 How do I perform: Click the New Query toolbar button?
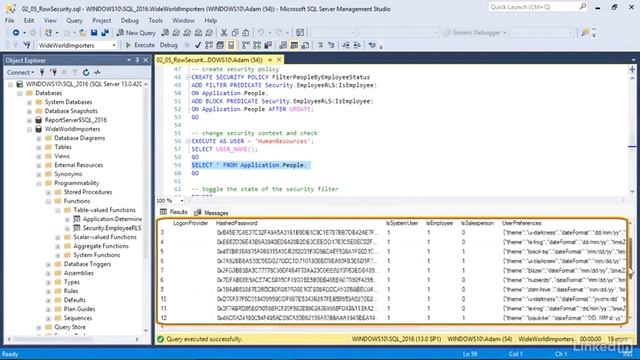click(x=136, y=33)
